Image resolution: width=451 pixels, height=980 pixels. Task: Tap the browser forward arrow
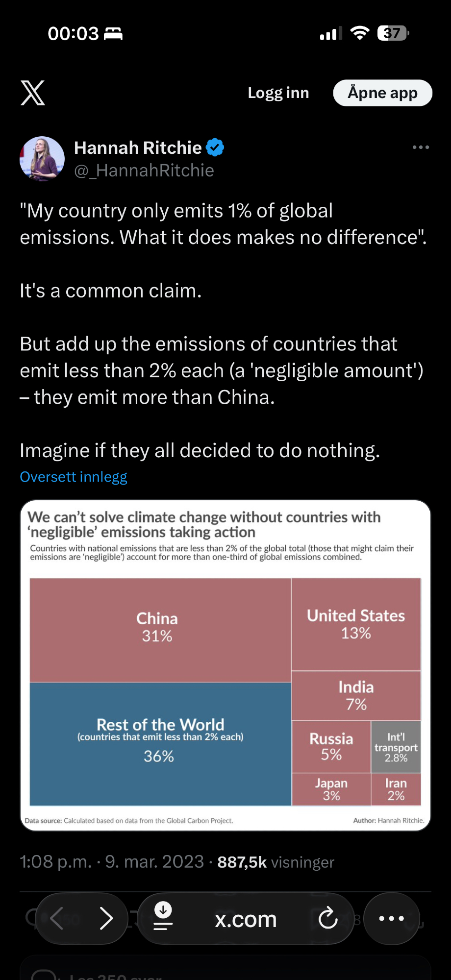106,918
